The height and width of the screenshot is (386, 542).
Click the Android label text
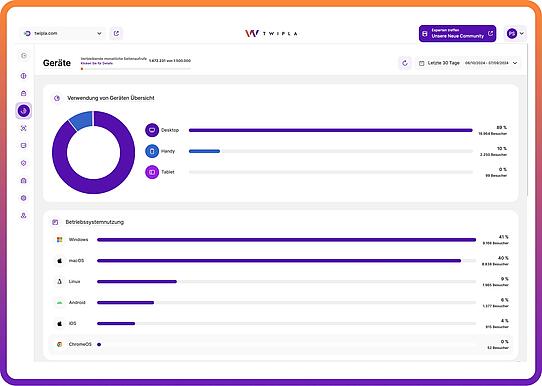[x=77, y=302]
